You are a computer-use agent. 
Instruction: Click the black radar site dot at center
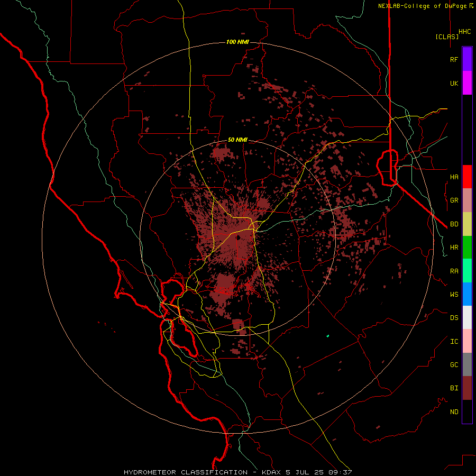pyautogui.click(x=239, y=237)
